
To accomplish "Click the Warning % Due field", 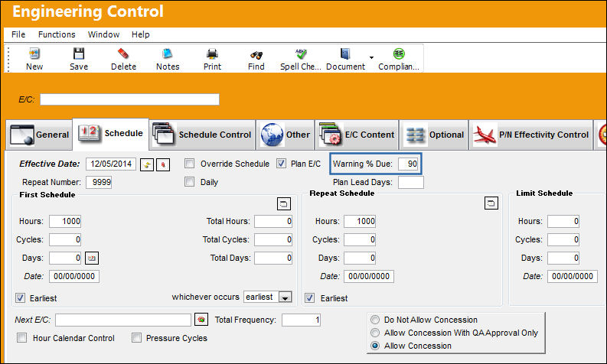I will click(408, 164).
